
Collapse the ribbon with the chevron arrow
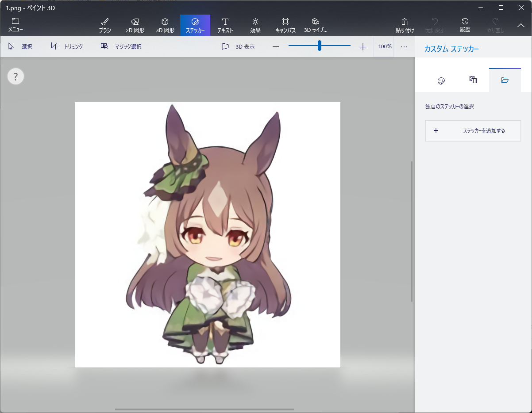pos(521,26)
